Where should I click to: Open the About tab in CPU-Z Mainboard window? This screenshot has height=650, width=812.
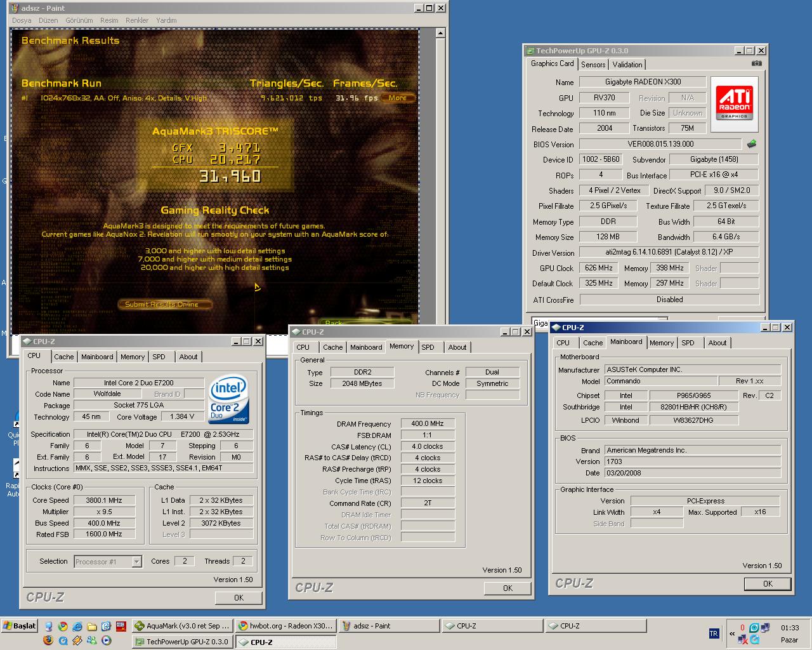[x=717, y=343]
